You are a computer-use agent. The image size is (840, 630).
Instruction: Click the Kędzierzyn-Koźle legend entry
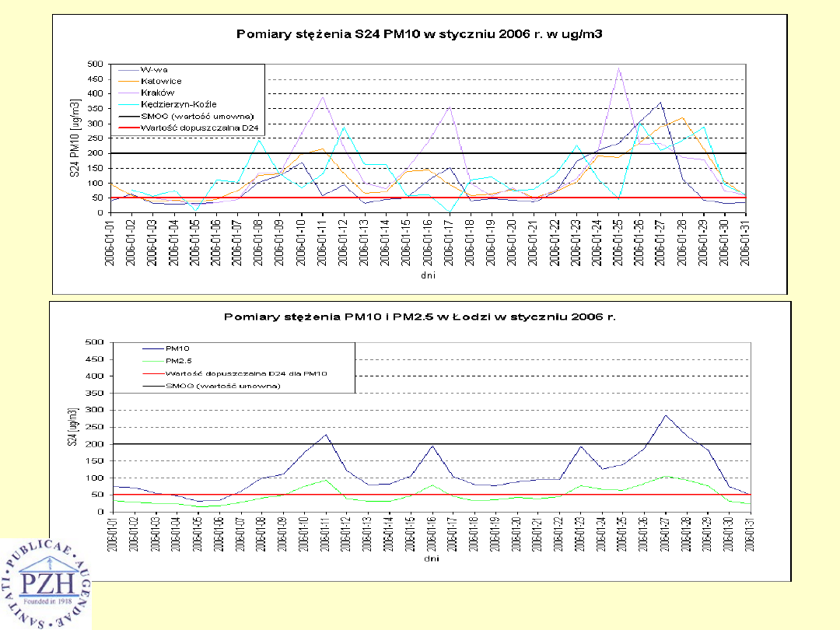179,103
